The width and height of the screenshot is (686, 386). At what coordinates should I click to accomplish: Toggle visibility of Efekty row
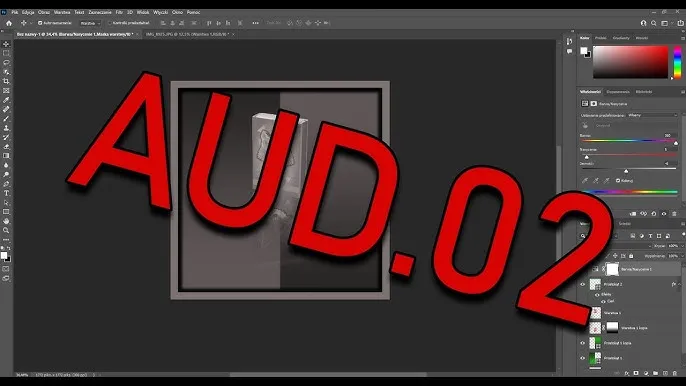(x=597, y=295)
